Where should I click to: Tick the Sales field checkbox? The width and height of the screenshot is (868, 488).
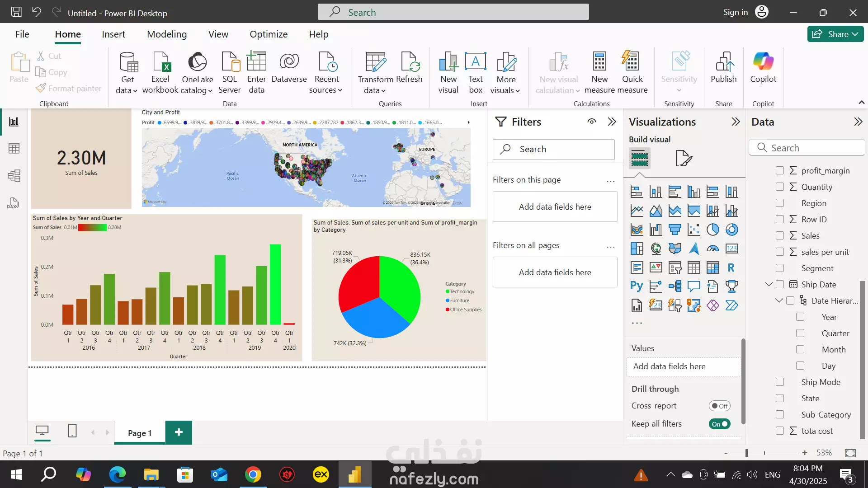[x=780, y=235]
